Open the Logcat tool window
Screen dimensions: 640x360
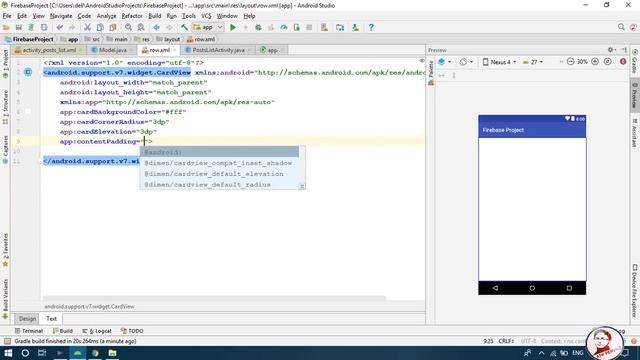tap(97, 331)
